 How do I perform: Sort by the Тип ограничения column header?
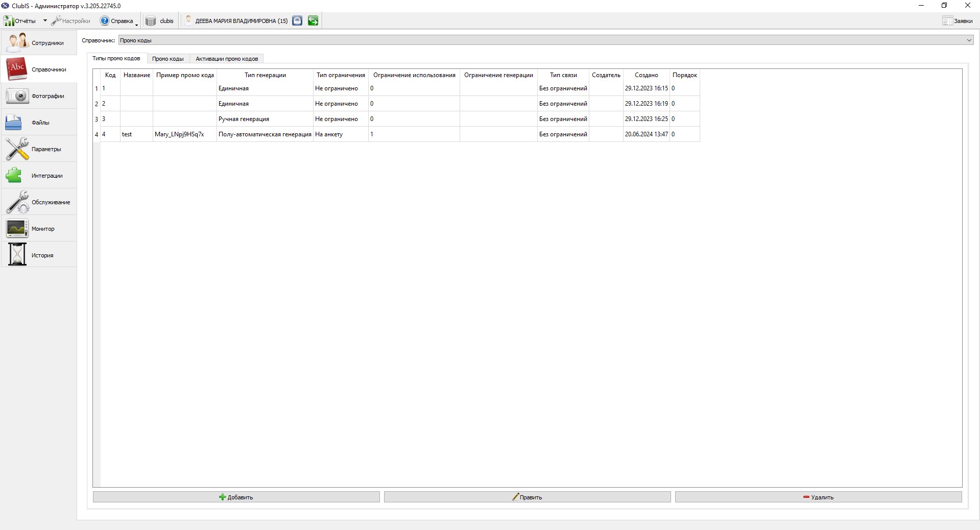(x=341, y=75)
